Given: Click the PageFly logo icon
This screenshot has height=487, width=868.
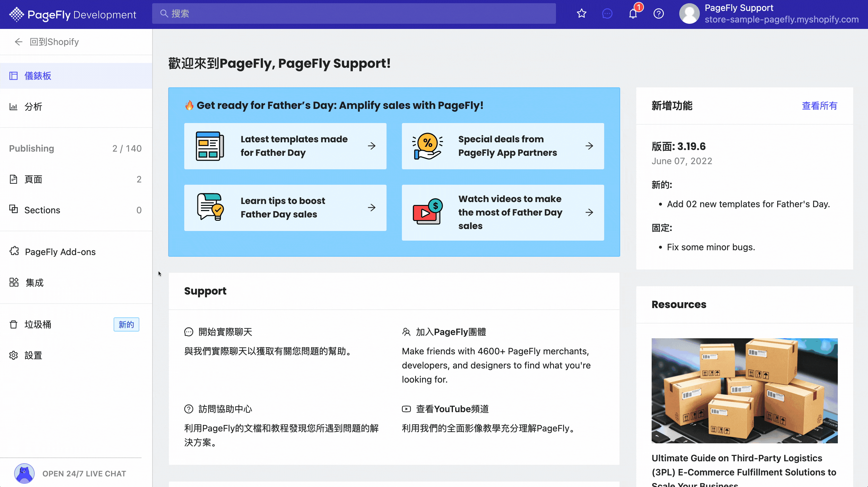Looking at the screenshot, I should tap(16, 14).
